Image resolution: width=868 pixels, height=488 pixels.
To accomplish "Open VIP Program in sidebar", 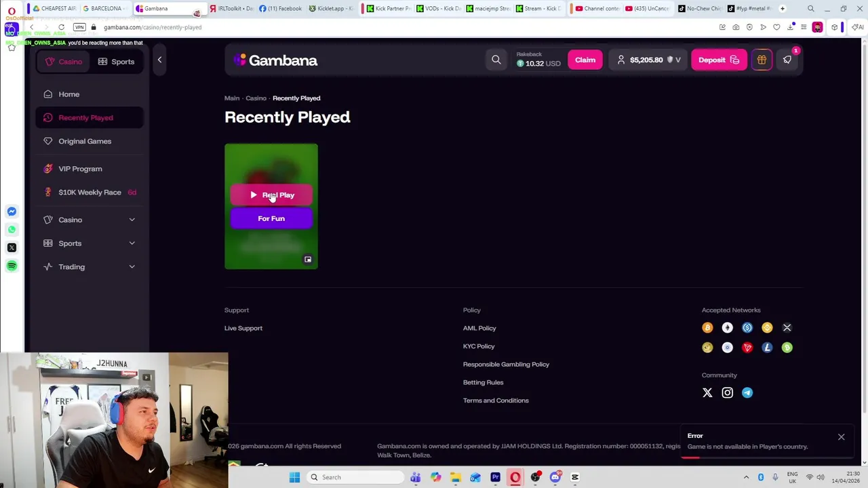I will click(90, 169).
